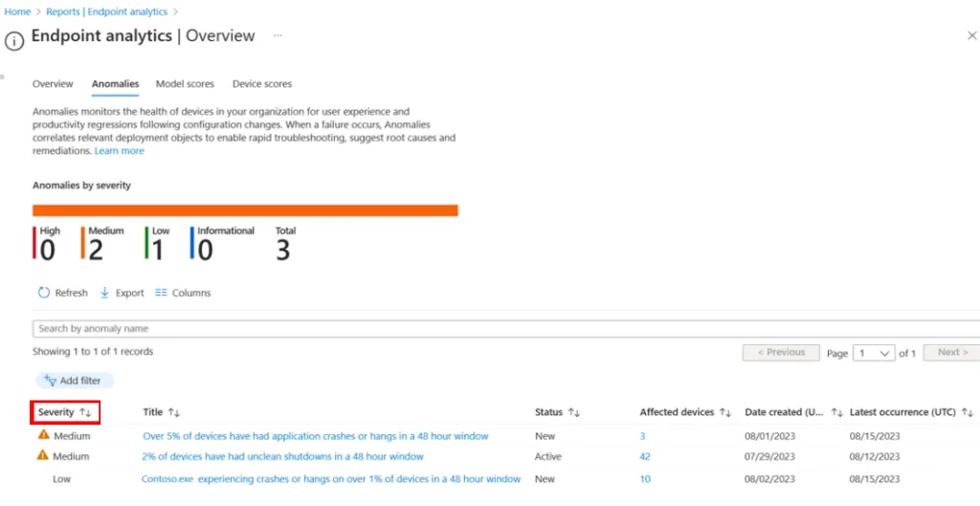Click the search by anomaly name field
Viewport: 980px width, 506px height.
tap(383, 328)
